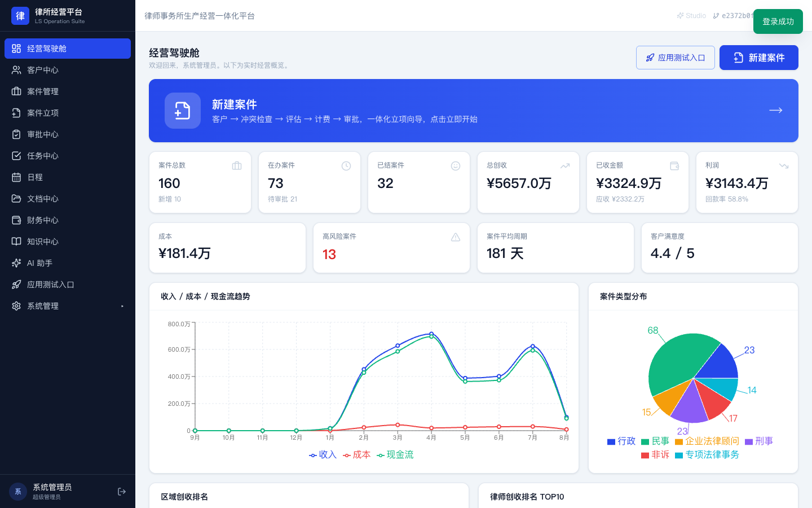This screenshot has width=812, height=508.
Task: Go to 案件立项 page
Action: [68, 113]
